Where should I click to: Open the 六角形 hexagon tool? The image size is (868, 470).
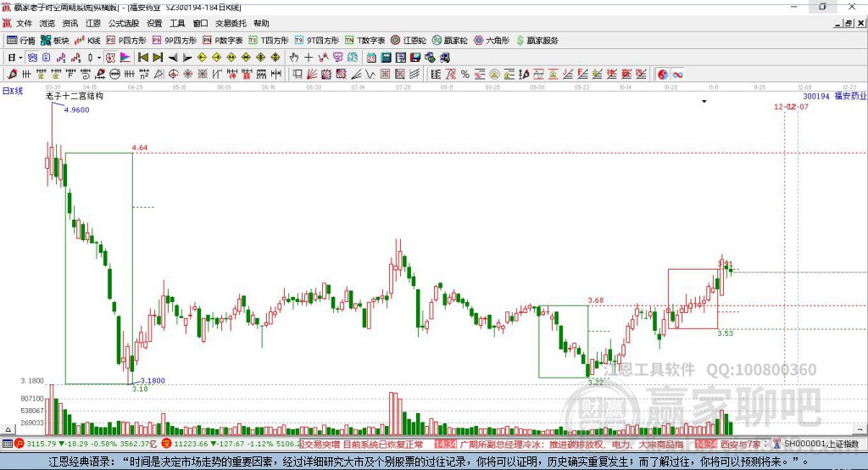click(x=492, y=41)
